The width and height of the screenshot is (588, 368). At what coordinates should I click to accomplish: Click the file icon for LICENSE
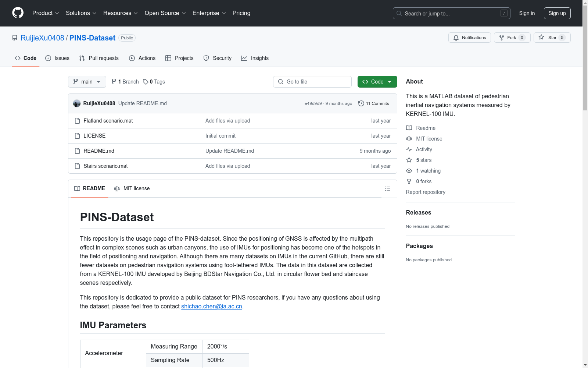tap(77, 136)
